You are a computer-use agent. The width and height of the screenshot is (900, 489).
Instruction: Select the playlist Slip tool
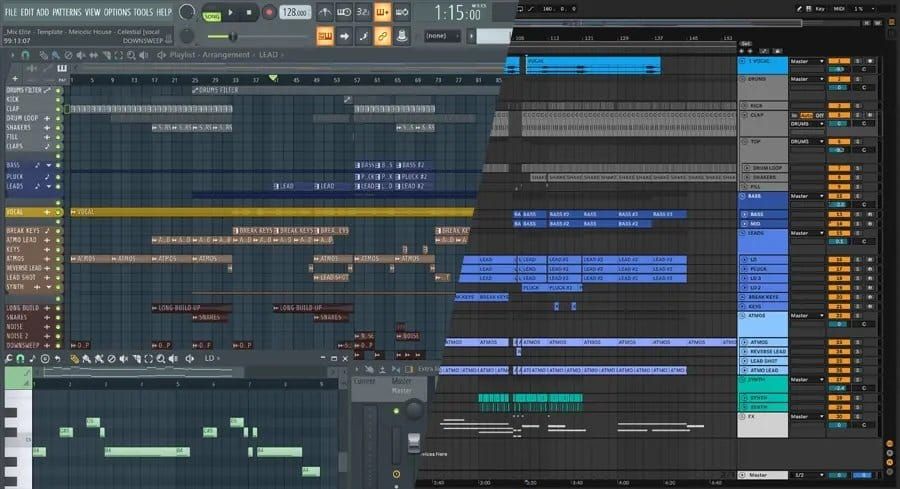point(94,55)
